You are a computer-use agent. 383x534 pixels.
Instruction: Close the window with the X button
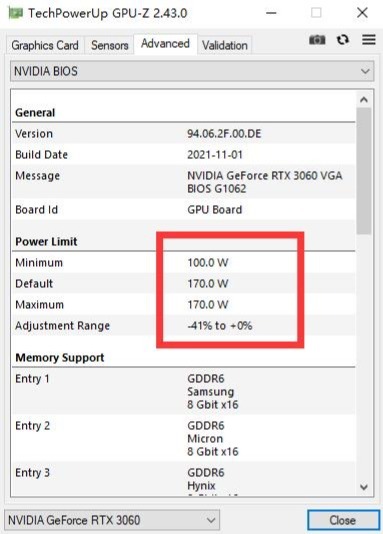coord(362,13)
